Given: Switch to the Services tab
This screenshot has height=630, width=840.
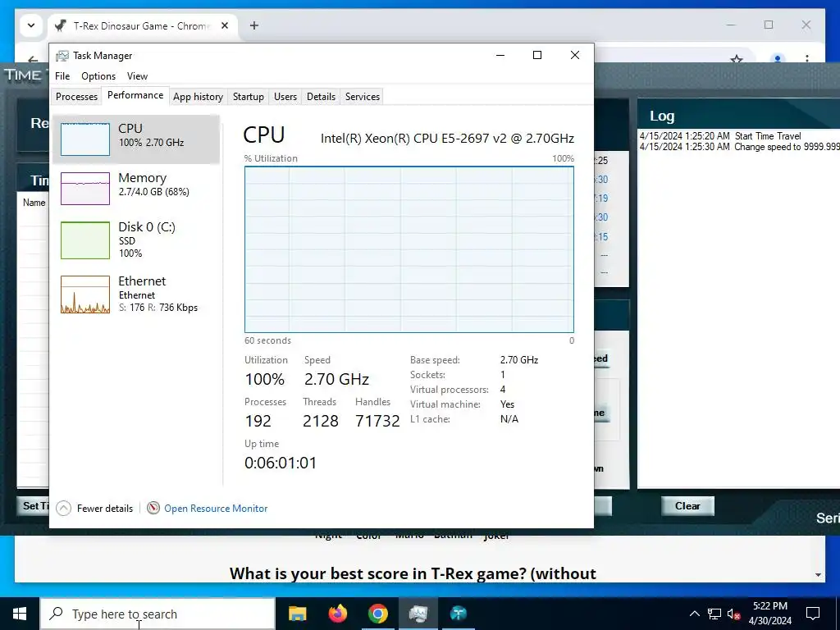Looking at the screenshot, I should pyautogui.click(x=362, y=97).
